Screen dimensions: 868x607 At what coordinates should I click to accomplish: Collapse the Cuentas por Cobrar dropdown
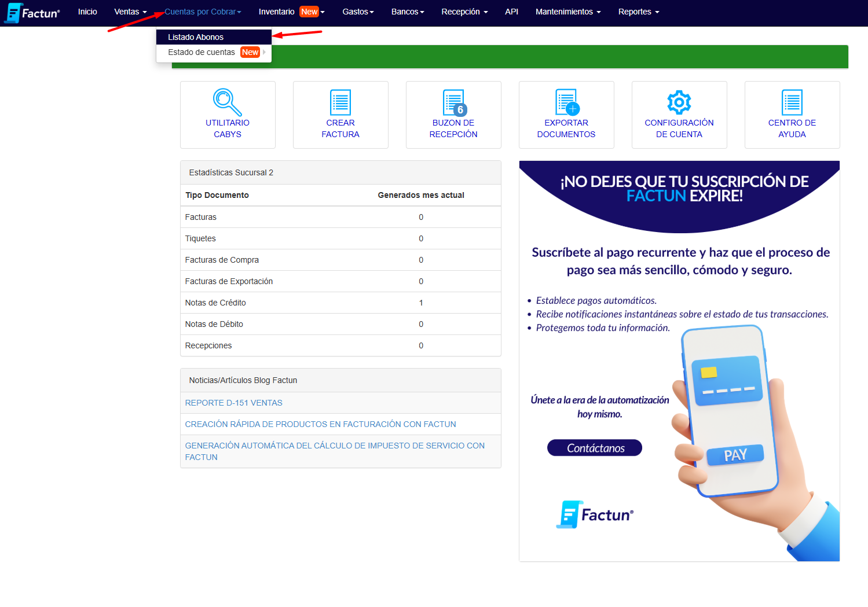[203, 12]
